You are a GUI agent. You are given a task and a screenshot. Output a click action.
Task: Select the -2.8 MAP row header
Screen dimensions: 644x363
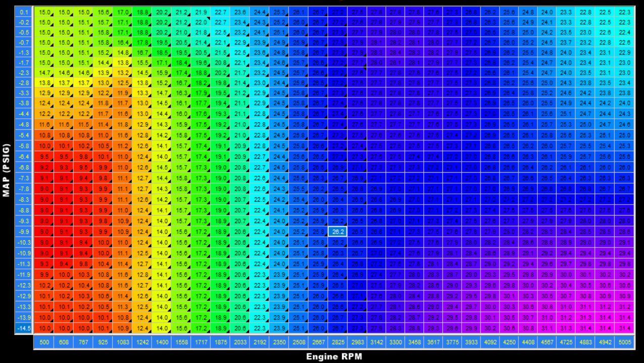click(x=24, y=82)
